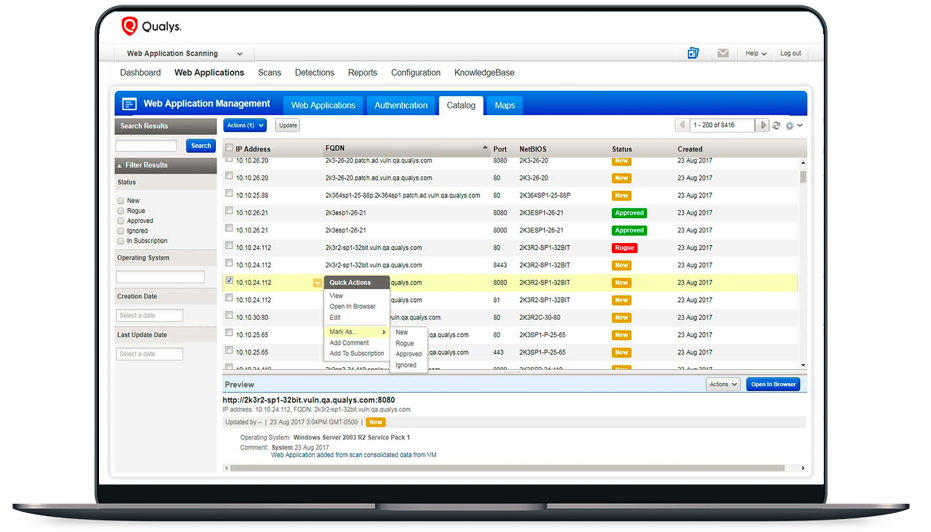Go to next page arrow
This screenshot has height=532, width=931.
point(762,125)
